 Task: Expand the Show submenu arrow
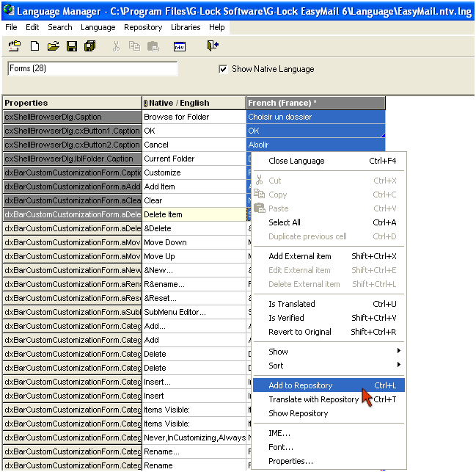click(399, 351)
